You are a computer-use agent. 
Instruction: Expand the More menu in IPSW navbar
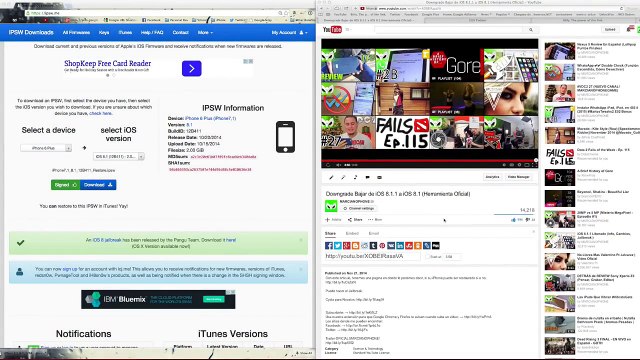click(x=205, y=32)
